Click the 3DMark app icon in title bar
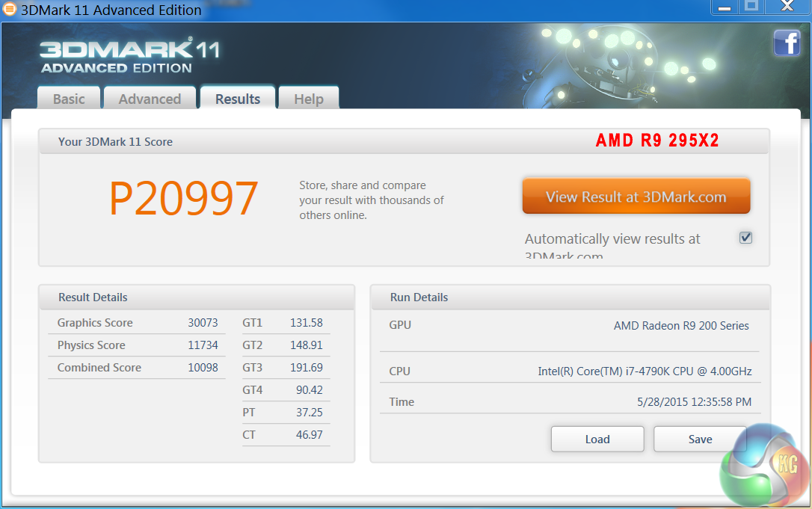This screenshot has width=812, height=509. [8, 9]
